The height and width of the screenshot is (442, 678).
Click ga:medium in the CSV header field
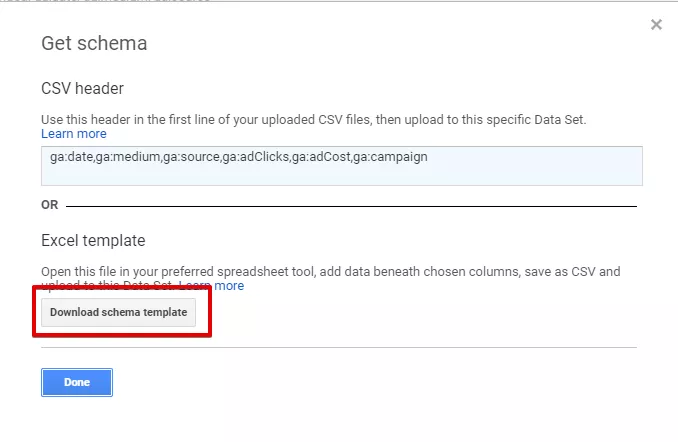[x=128, y=157]
